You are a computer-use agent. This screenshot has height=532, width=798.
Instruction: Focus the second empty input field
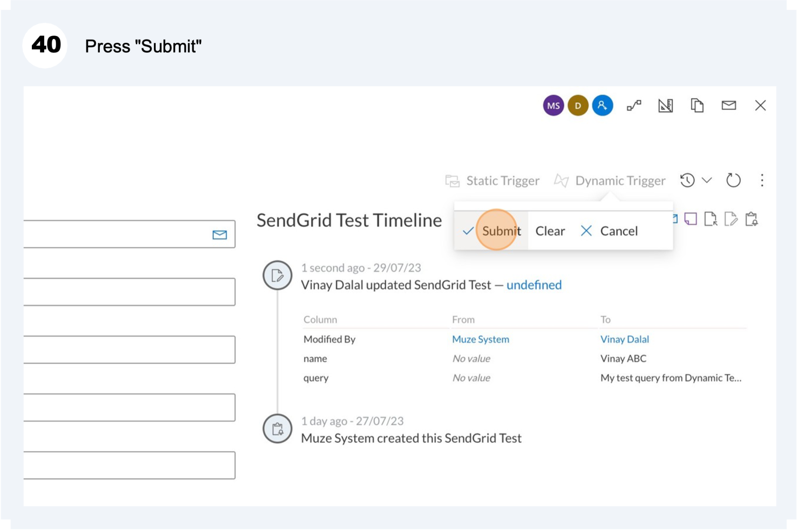coord(129,292)
